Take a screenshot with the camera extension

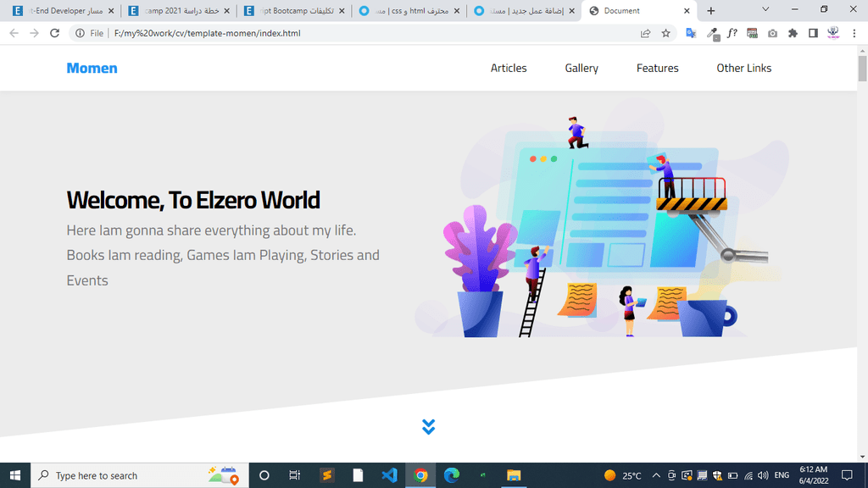(773, 33)
